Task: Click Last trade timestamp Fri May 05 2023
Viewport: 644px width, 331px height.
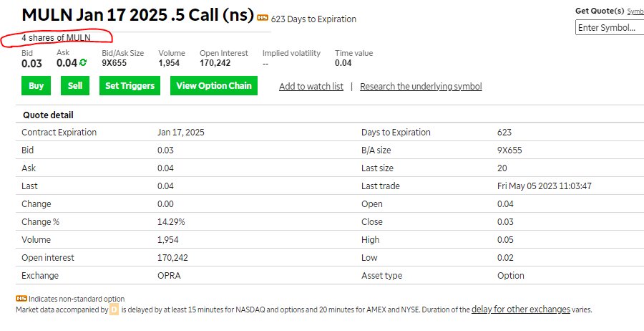Action: pos(545,186)
